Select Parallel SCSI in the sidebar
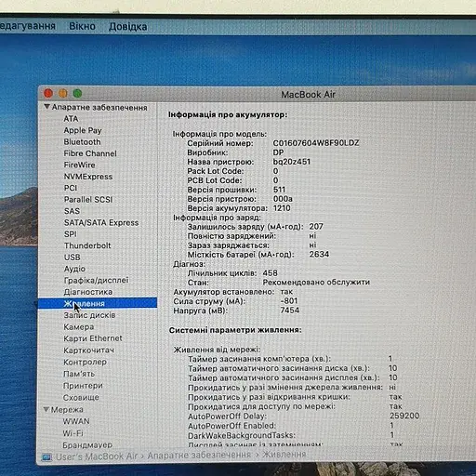The image size is (476, 476). pyautogui.click(x=88, y=200)
